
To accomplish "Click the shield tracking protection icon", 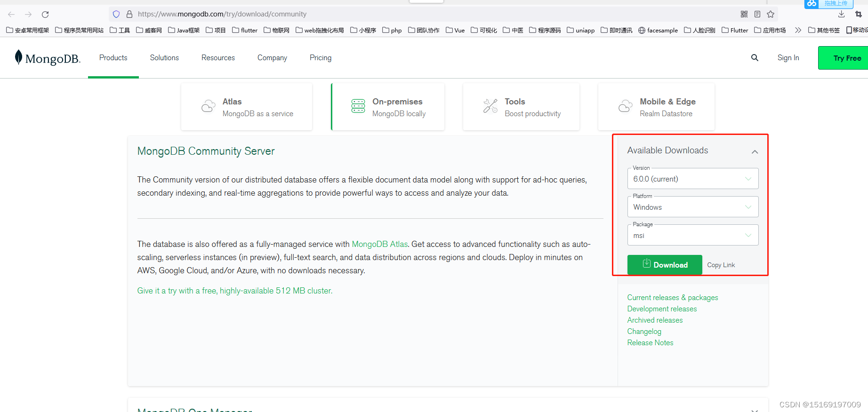I will tap(116, 14).
